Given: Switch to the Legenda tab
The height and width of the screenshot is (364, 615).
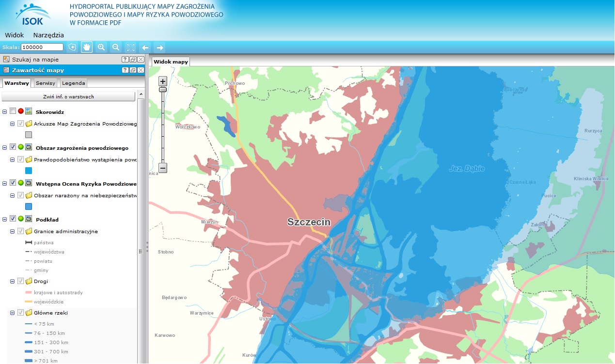Looking at the screenshot, I should 73,83.
